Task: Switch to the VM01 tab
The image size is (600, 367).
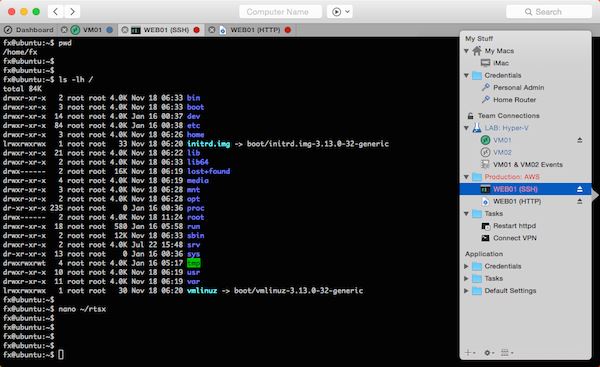Action: point(92,30)
